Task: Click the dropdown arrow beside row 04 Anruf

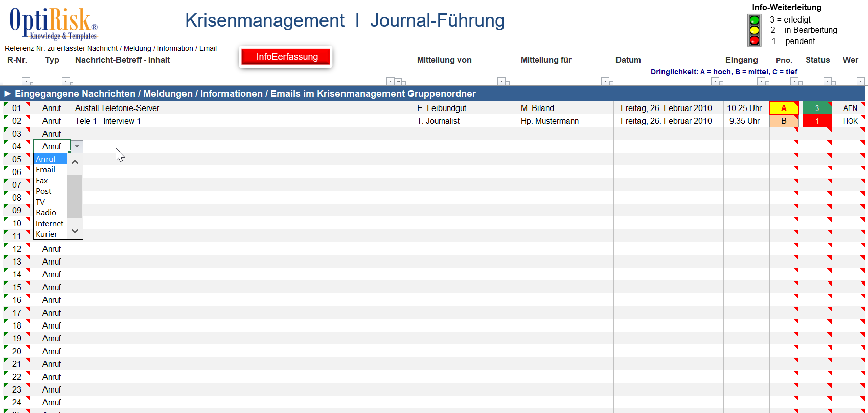Action: 77,146
